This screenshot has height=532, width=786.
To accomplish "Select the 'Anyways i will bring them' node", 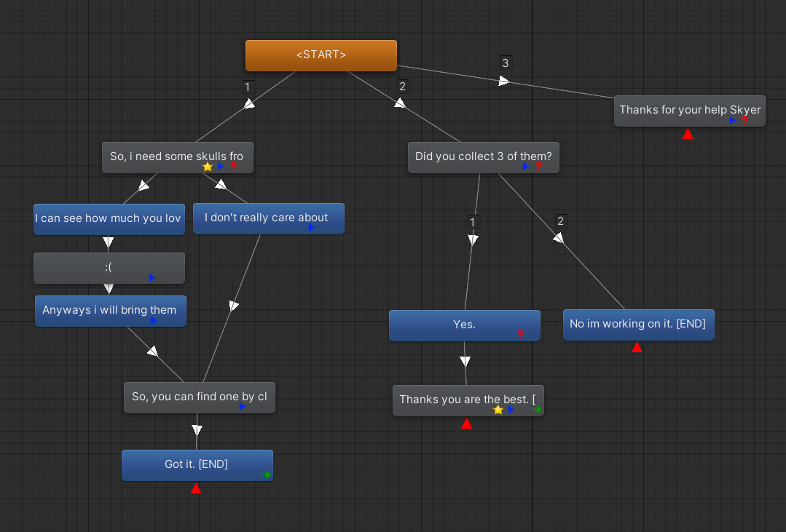I will coord(109,310).
